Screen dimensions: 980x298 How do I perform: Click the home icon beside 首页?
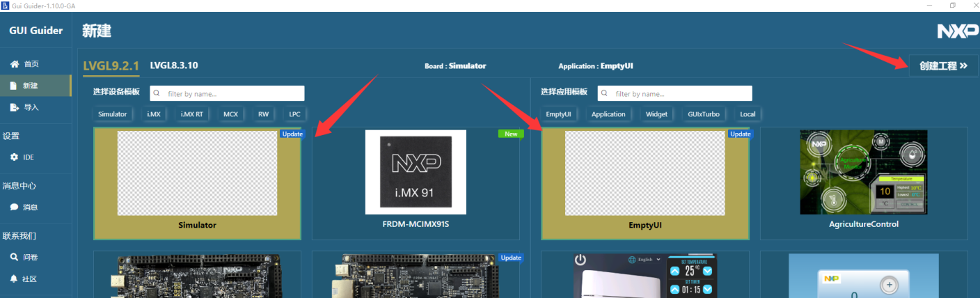click(15, 64)
